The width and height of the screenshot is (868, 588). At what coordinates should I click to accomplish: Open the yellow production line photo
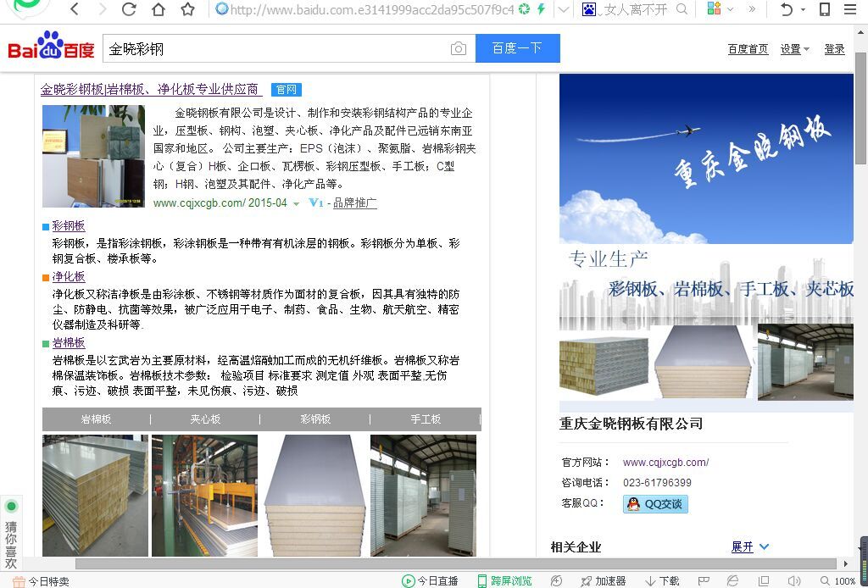click(205, 495)
